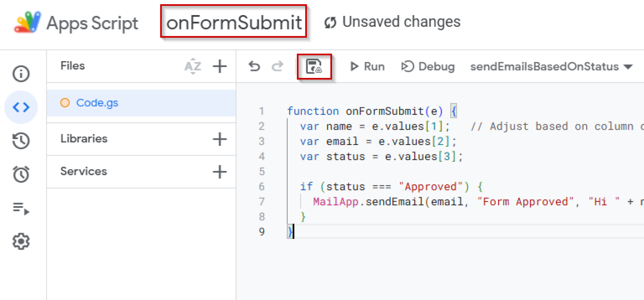Click the Debug button

428,67
